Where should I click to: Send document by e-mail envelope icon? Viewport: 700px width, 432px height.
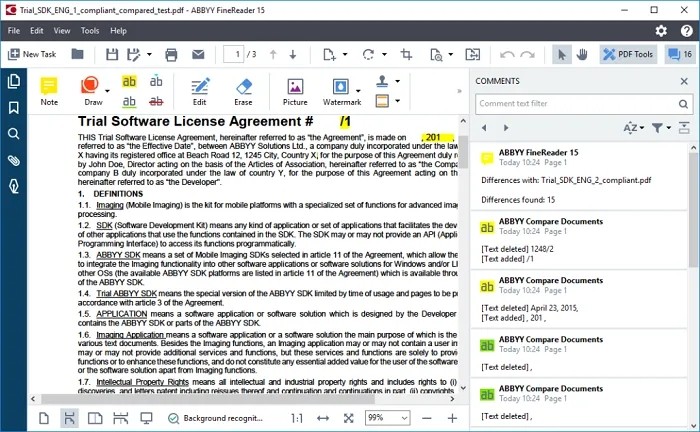(198, 54)
